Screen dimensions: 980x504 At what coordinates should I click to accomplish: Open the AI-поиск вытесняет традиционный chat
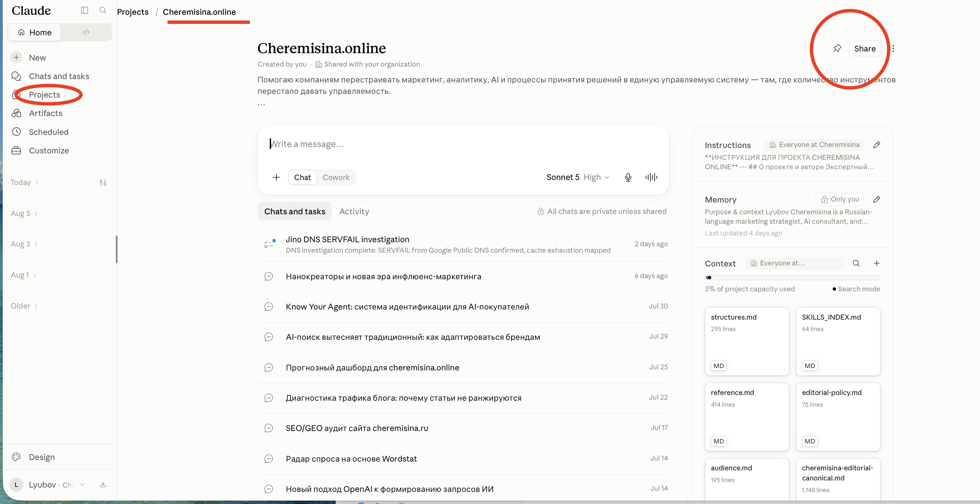pos(463,337)
